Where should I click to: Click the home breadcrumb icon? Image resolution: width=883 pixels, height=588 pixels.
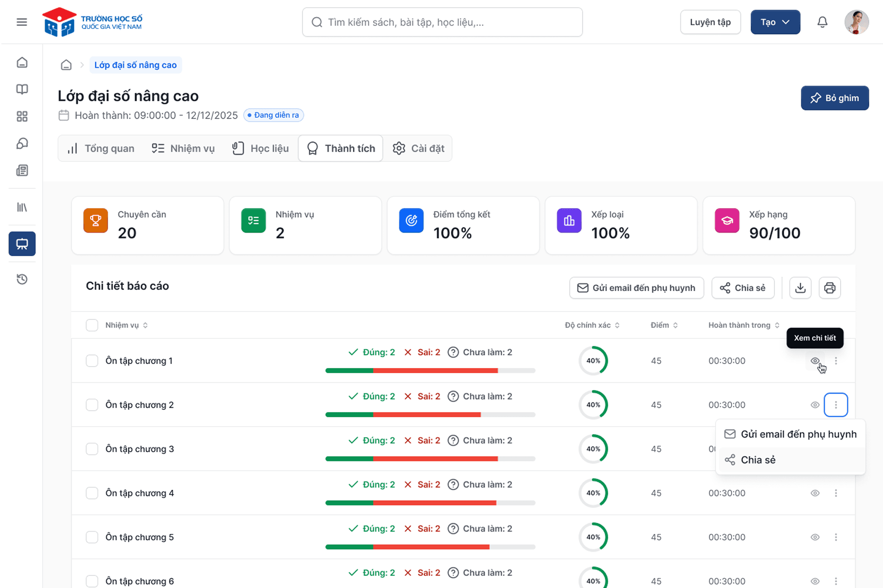(x=66, y=65)
